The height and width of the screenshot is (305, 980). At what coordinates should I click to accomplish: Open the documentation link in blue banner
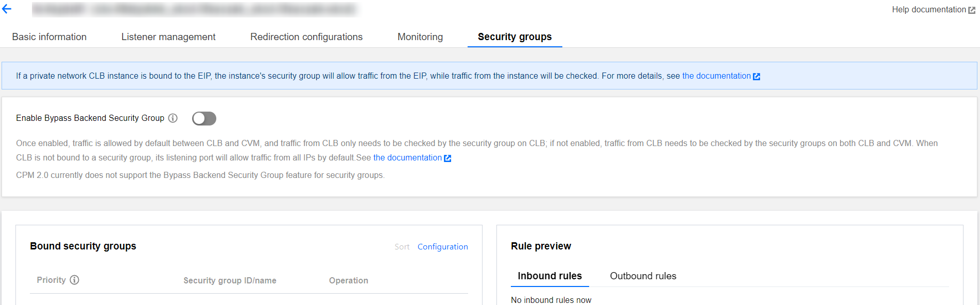pos(716,76)
